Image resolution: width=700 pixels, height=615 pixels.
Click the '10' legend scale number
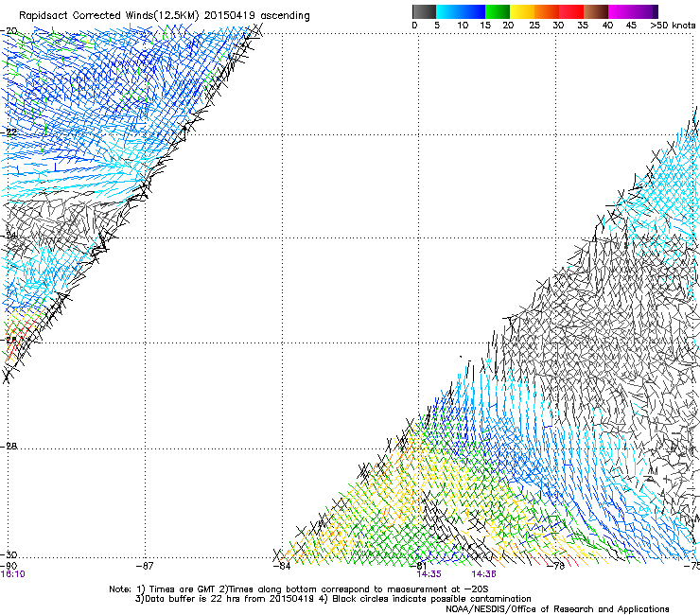point(463,25)
